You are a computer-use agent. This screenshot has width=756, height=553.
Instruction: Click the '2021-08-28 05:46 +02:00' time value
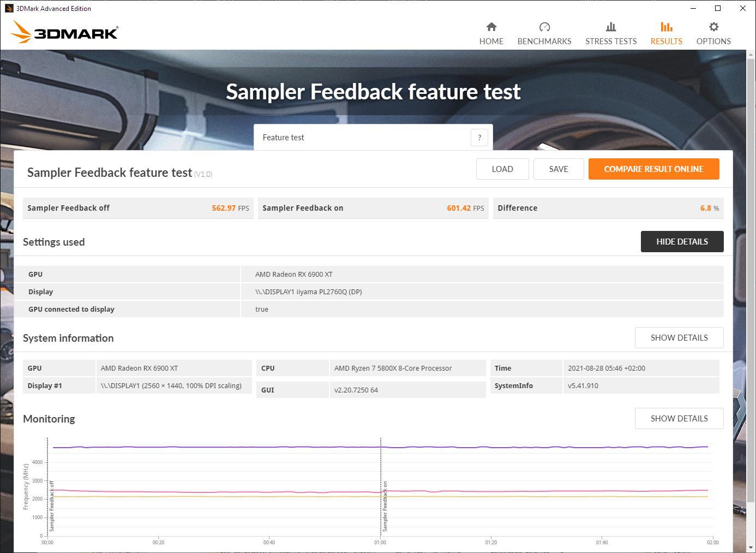pyautogui.click(x=607, y=368)
